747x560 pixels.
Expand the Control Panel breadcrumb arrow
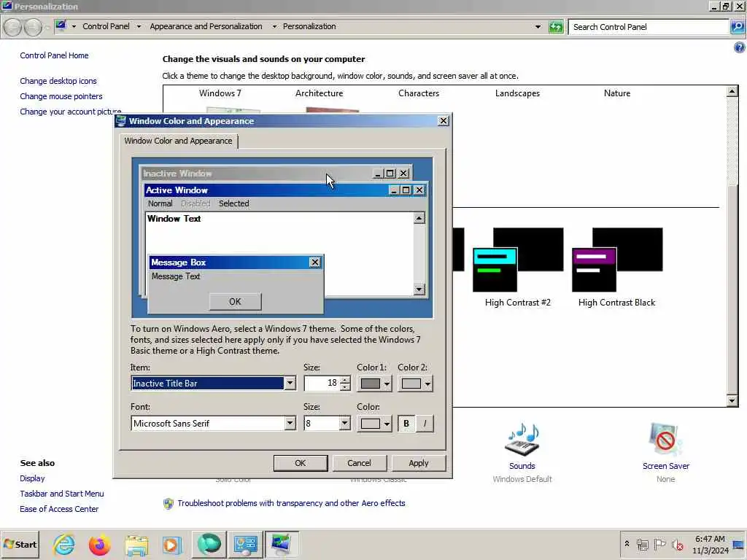[139, 27]
